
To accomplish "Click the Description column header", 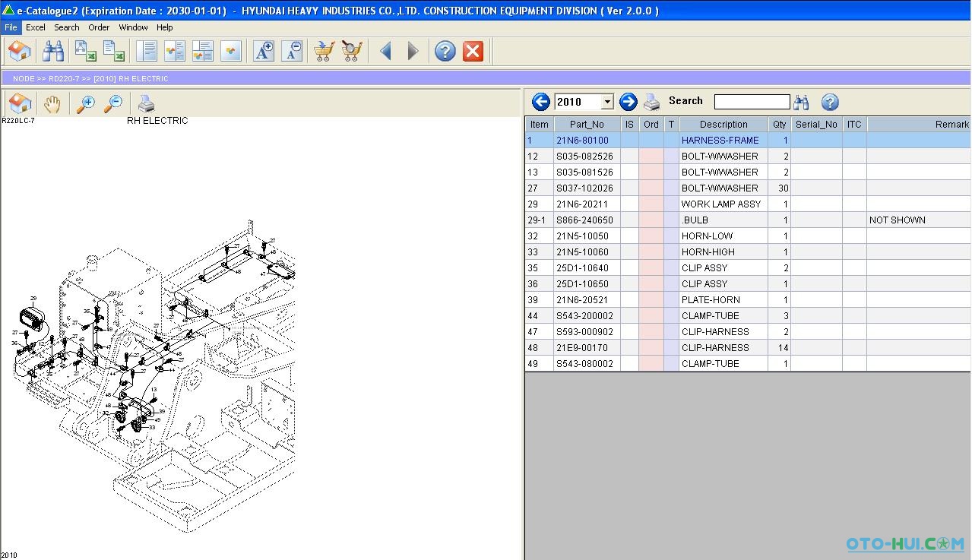I will pyautogui.click(x=723, y=125).
